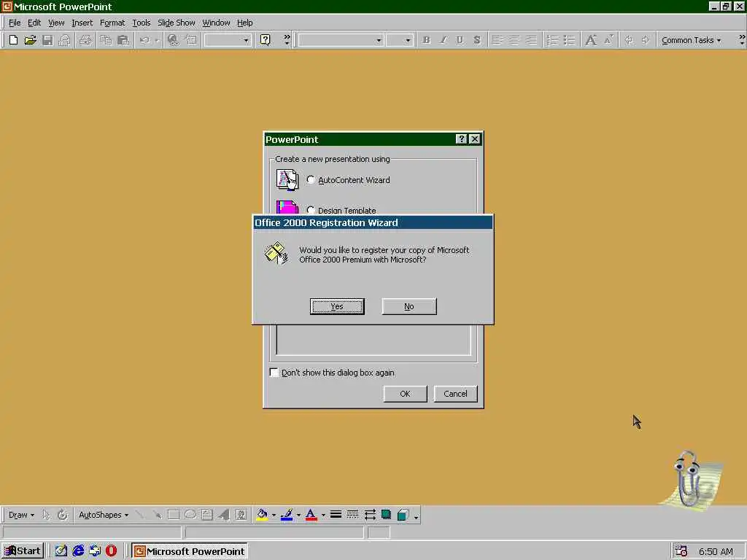Screen dimensions: 747x560
Task: Click the Increase Font Size icon
Action: pyautogui.click(x=591, y=40)
